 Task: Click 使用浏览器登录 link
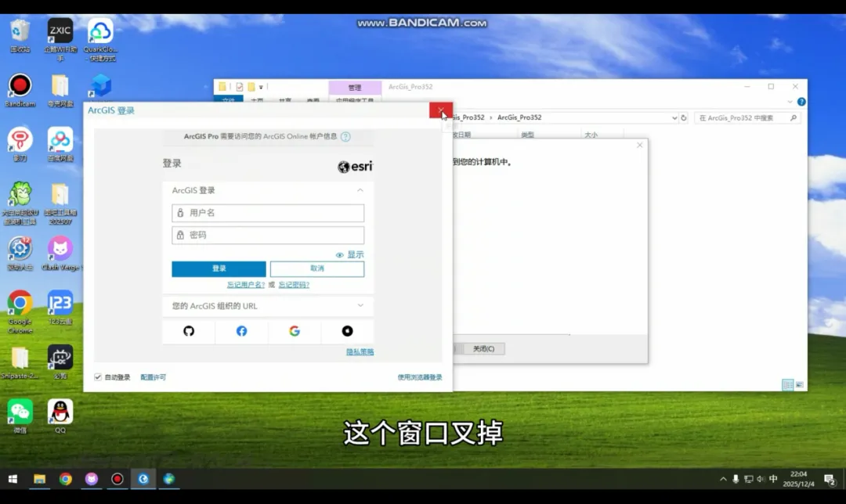pos(420,377)
